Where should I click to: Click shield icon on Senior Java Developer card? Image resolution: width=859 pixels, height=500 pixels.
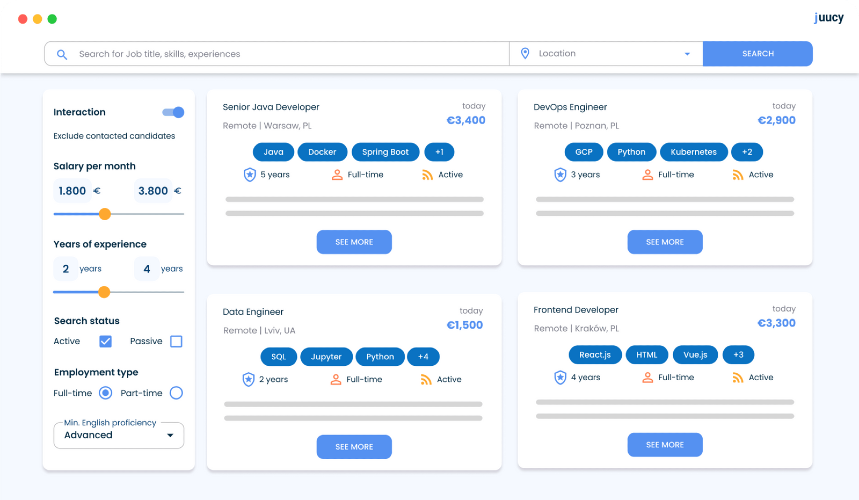pos(250,175)
